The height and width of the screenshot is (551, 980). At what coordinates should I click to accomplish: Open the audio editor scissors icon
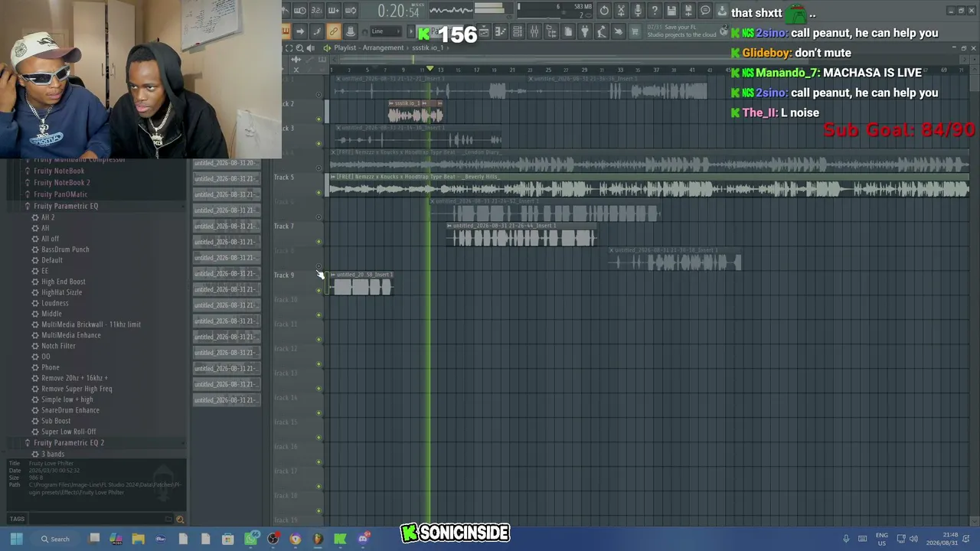(x=621, y=11)
